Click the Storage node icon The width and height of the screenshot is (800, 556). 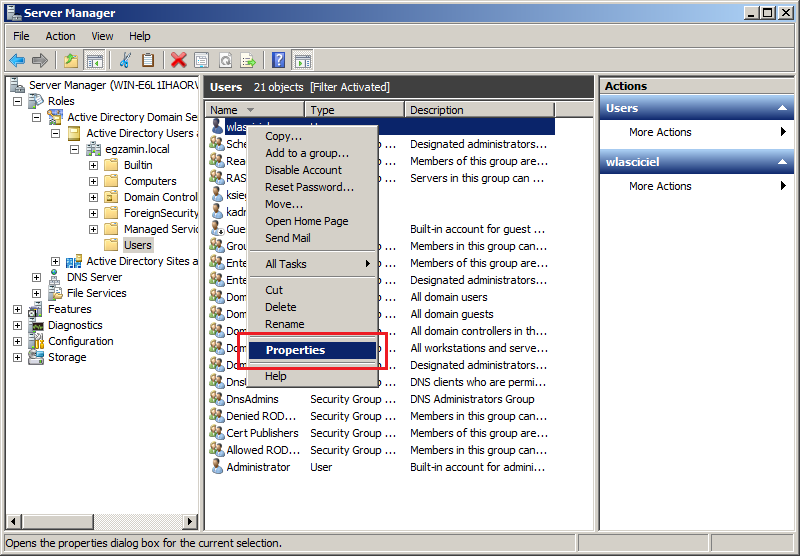tap(36, 357)
